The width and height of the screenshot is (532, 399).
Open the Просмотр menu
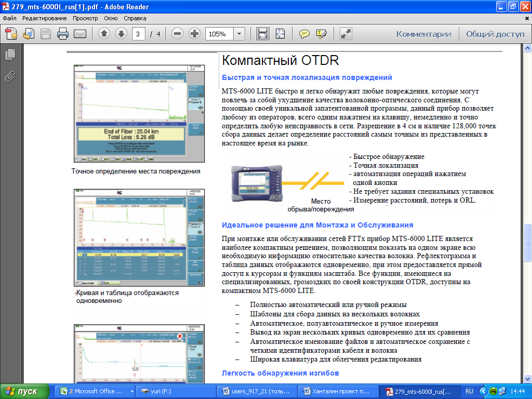click(85, 18)
